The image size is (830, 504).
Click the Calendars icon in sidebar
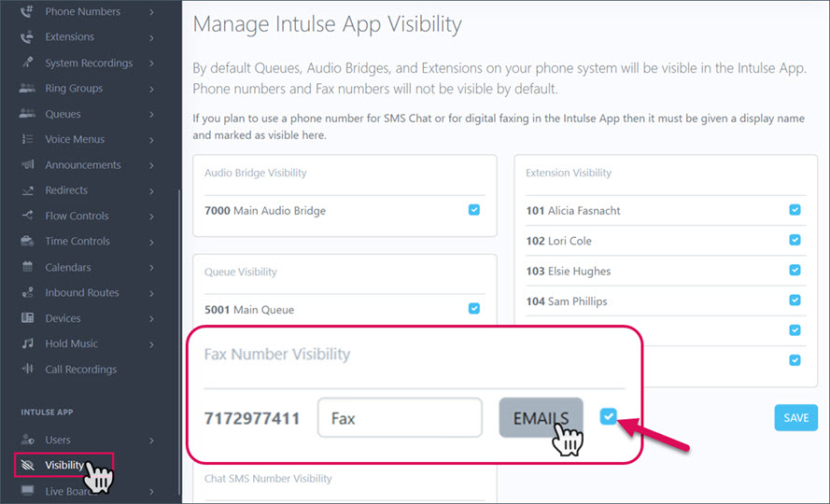click(x=27, y=267)
